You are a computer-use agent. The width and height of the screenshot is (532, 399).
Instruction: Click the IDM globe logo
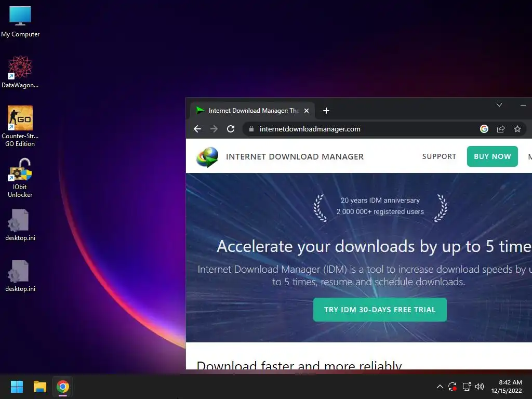[x=207, y=157]
